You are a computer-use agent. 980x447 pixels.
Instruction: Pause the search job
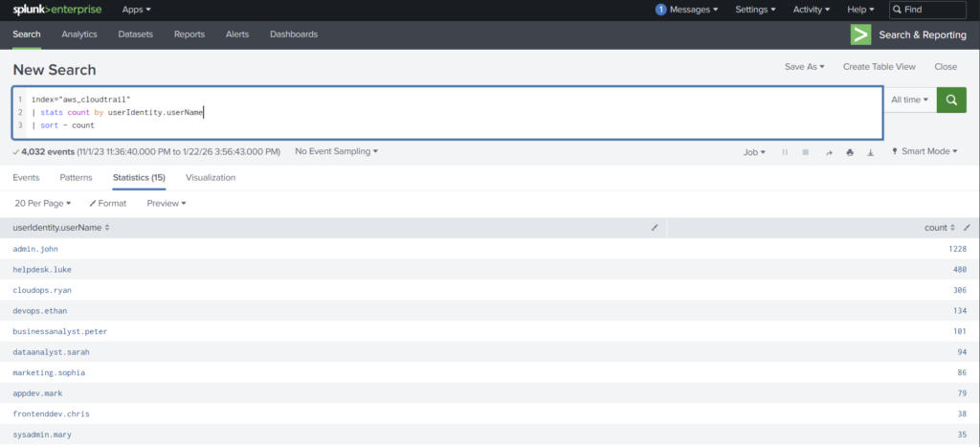pos(785,152)
